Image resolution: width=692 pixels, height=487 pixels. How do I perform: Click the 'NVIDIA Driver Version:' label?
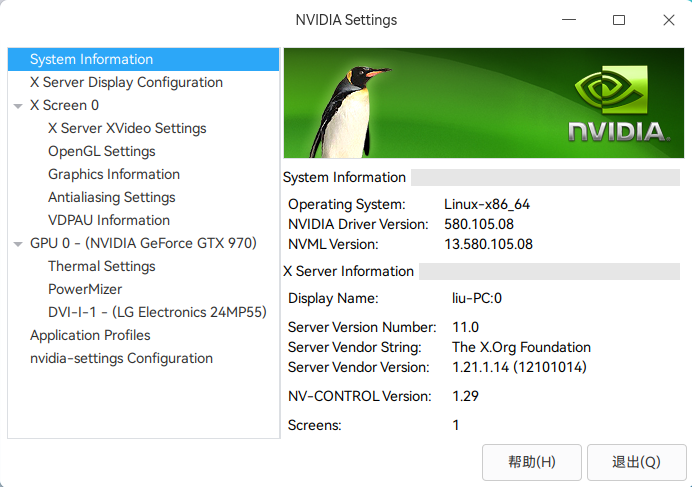click(358, 224)
